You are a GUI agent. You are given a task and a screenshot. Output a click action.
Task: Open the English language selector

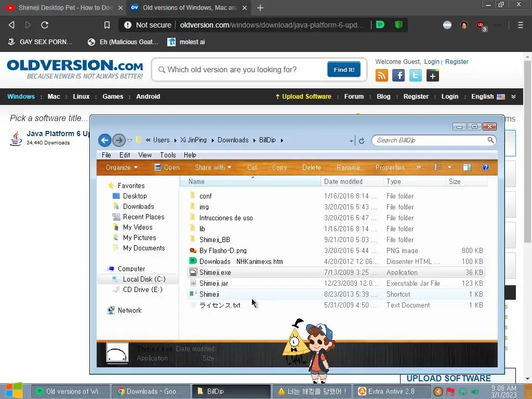click(488, 96)
